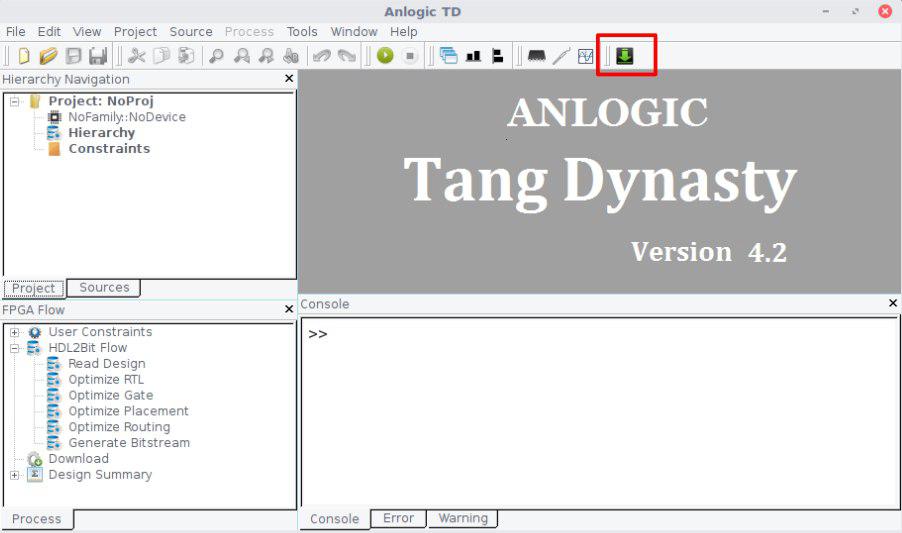
Task: Open the Edit menu
Action: tap(49, 32)
